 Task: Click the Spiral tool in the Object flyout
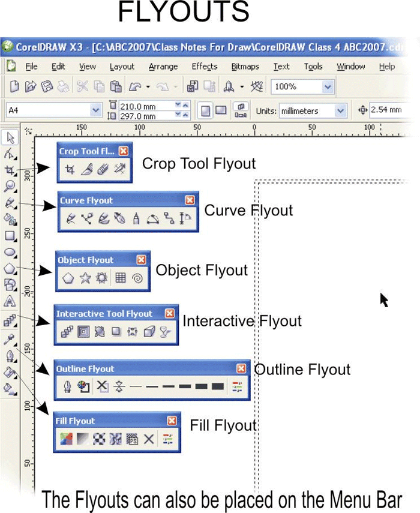[137, 278]
